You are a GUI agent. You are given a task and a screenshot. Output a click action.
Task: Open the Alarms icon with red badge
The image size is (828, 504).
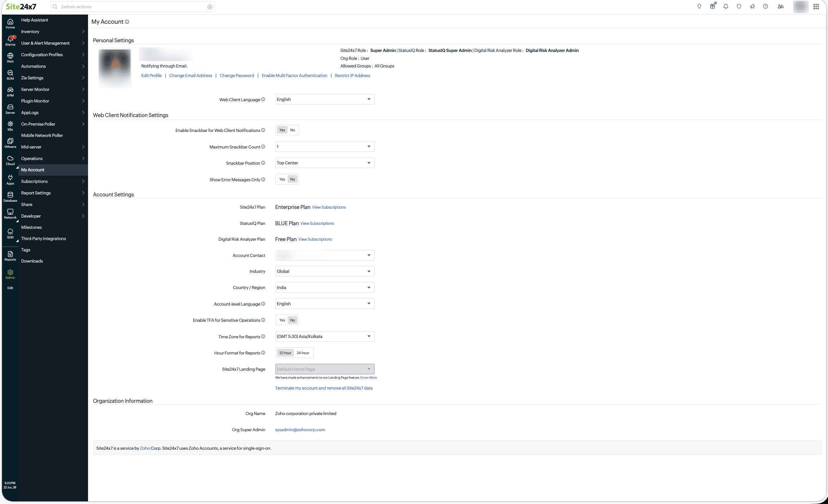point(10,41)
